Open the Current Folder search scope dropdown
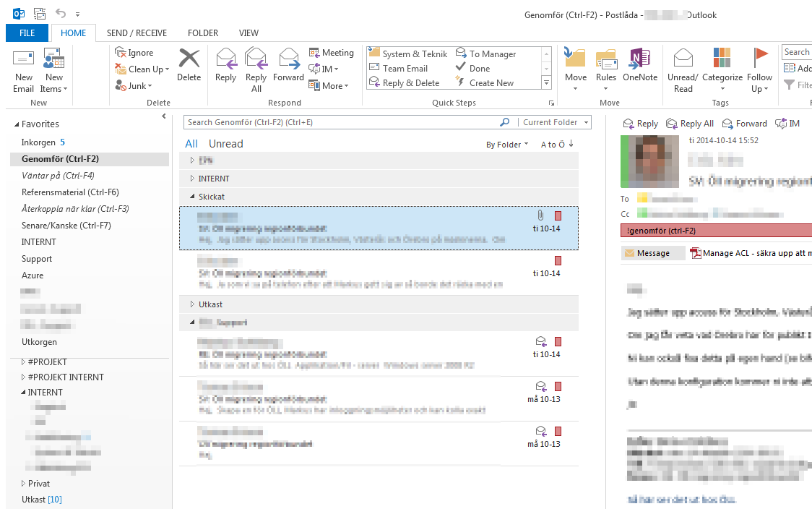This screenshot has height=509, width=812. 556,122
